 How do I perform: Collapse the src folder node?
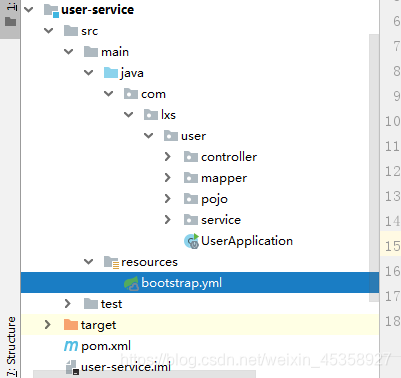tap(49, 31)
